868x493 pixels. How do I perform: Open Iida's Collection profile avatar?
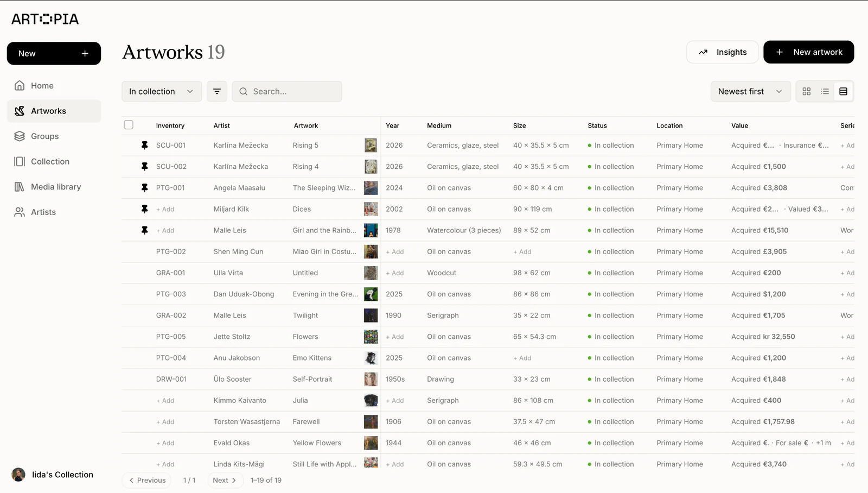pos(18,475)
